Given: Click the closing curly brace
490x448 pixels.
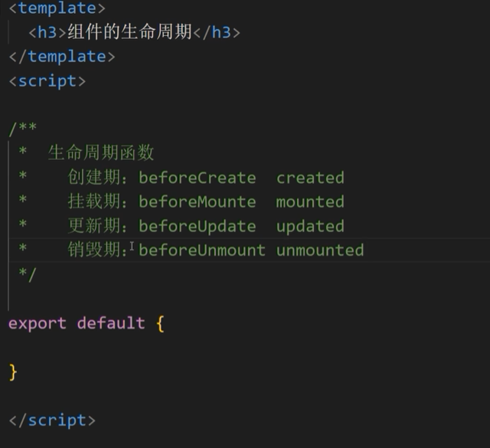Looking at the screenshot, I should pos(13,371).
